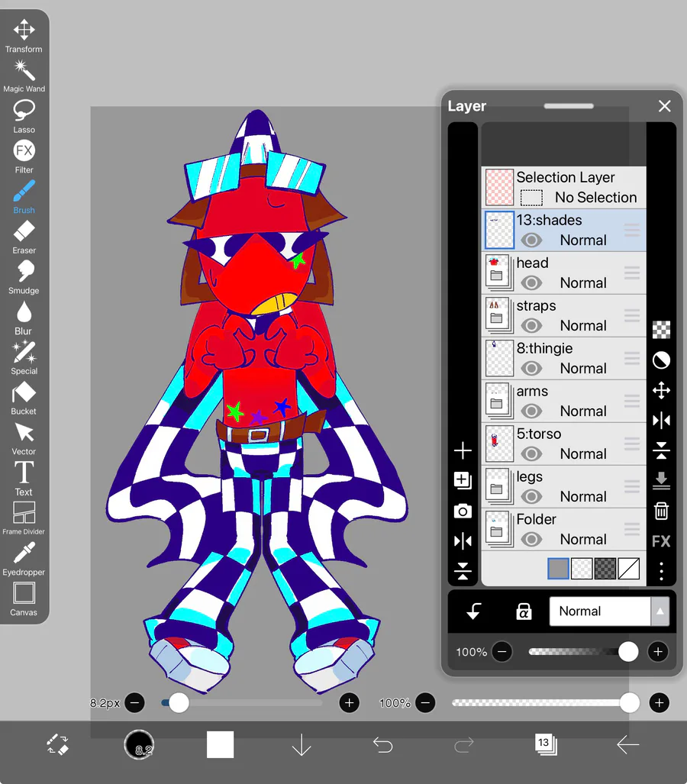The width and height of the screenshot is (687, 784).
Task: Open the Normal blend mode dropdown
Action: pos(609,611)
